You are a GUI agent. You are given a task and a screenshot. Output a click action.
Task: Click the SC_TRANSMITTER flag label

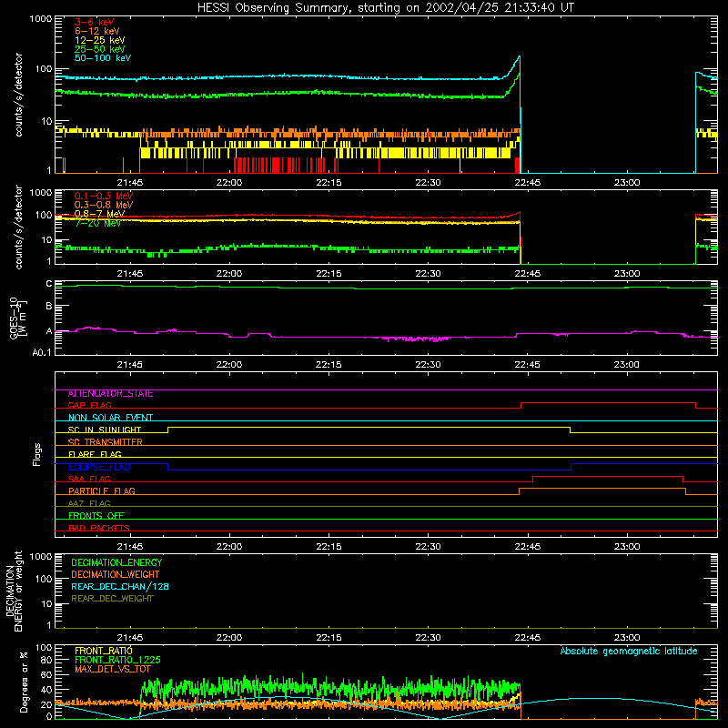coord(106,442)
